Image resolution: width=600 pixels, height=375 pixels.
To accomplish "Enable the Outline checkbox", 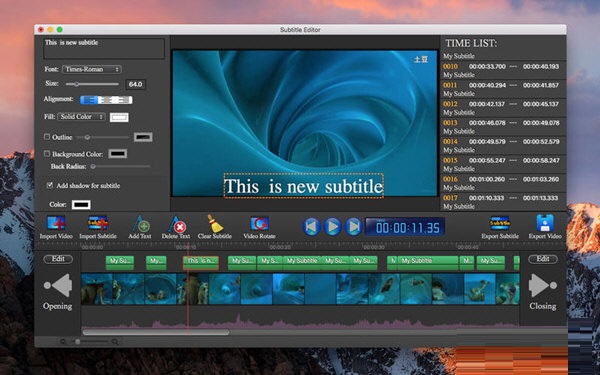I will click(47, 137).
